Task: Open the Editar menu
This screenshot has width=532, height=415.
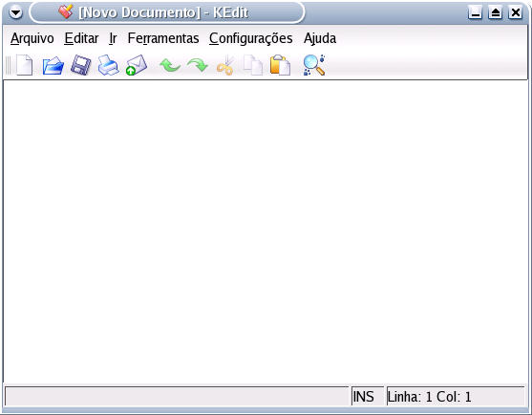Action: (81, 38)
